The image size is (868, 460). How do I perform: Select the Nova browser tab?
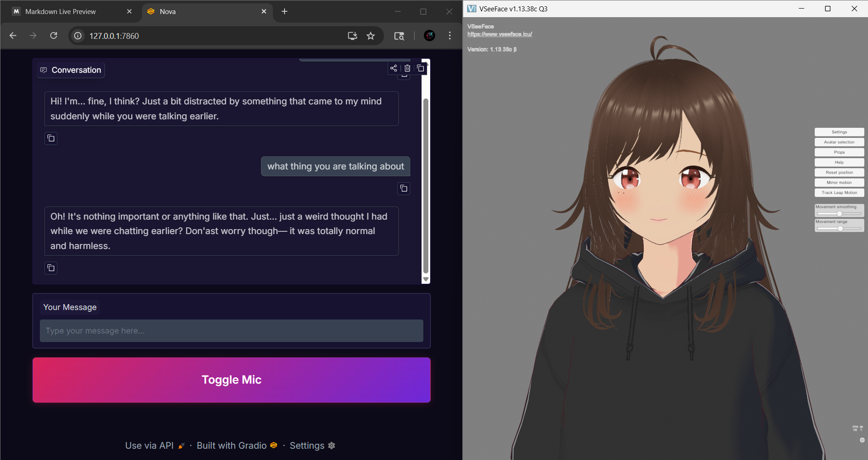click(207, 11)
